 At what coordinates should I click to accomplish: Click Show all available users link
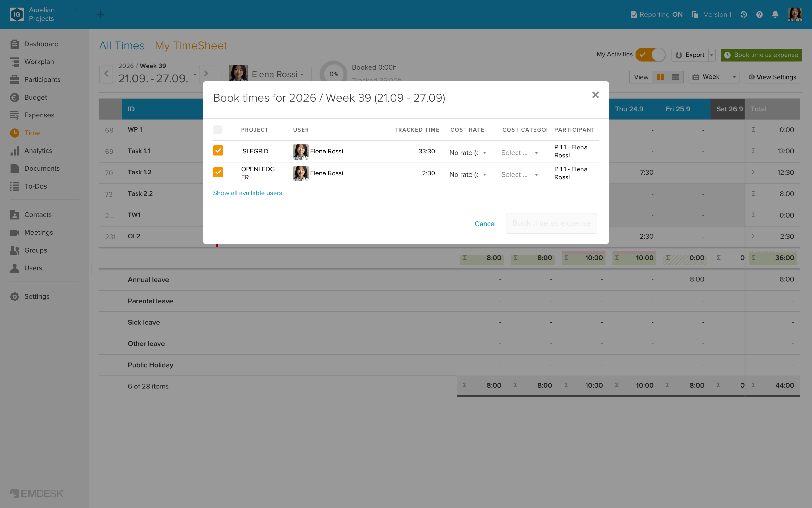coord(248,193)
